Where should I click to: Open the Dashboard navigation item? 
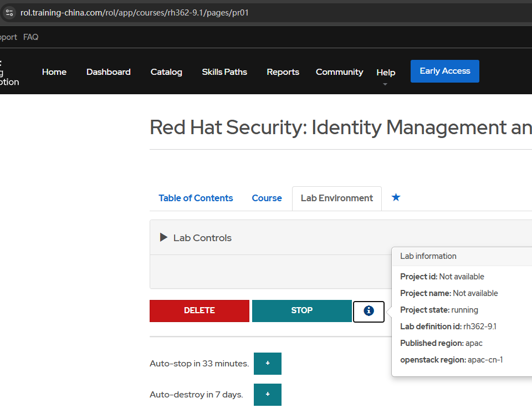109,72
